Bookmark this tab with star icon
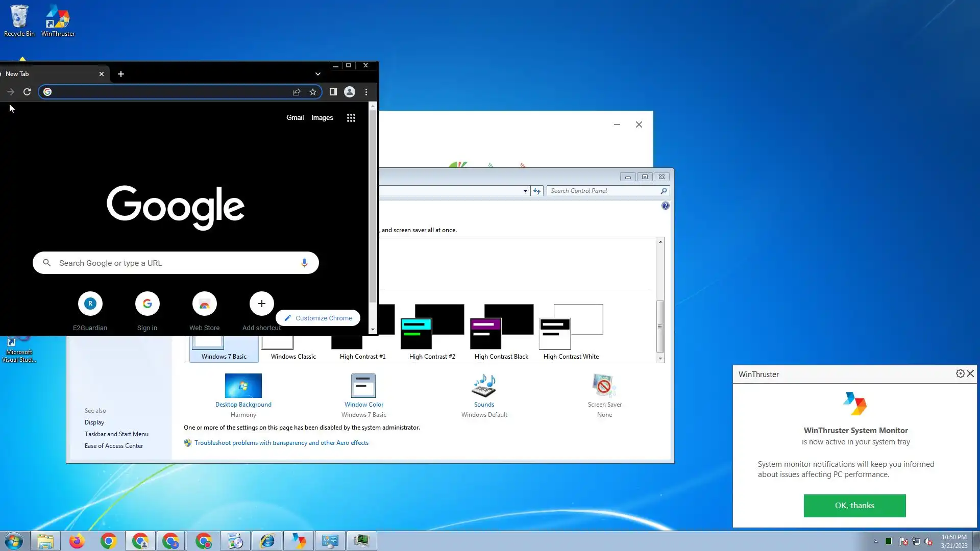Image resolution: width=980 pixels, height=551 pixels. pos(313,92)
